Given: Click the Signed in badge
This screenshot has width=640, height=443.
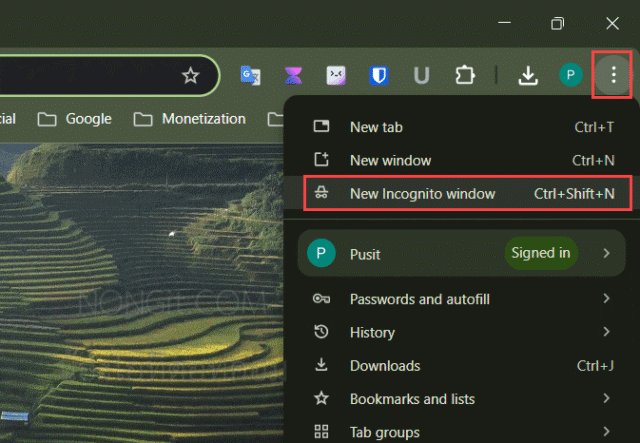Looking at the screenshot, I should 541,253.
